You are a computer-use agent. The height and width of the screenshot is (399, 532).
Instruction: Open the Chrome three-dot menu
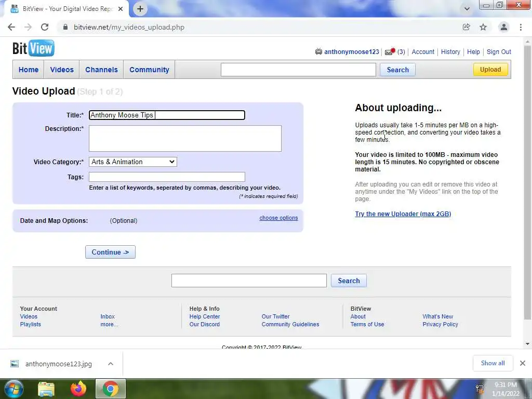[x=521, y=27]
